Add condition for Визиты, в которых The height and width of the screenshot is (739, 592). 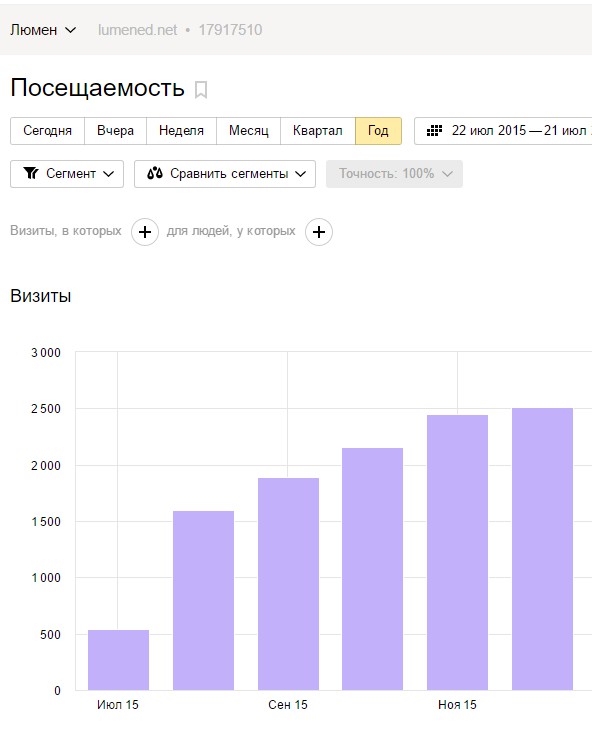(145, 232)
